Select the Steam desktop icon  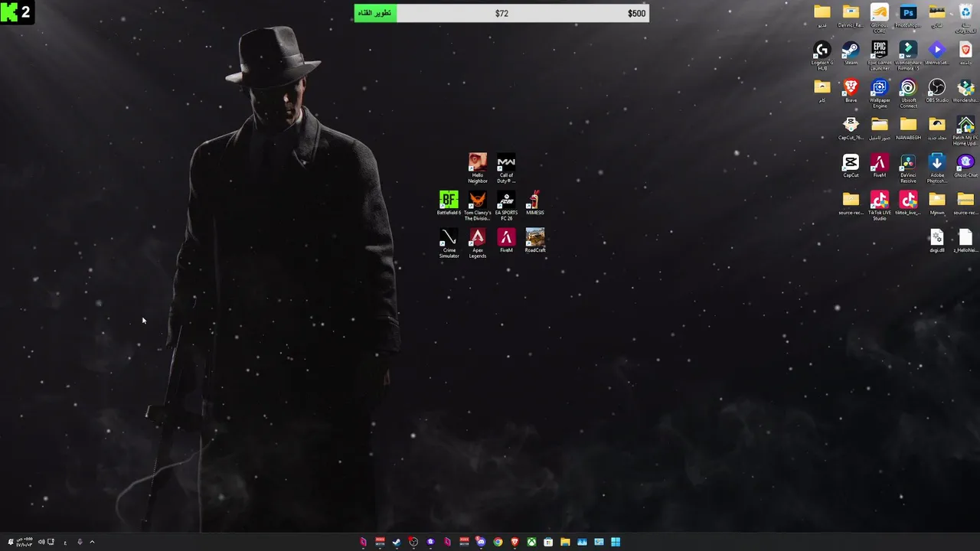(851, 54)
